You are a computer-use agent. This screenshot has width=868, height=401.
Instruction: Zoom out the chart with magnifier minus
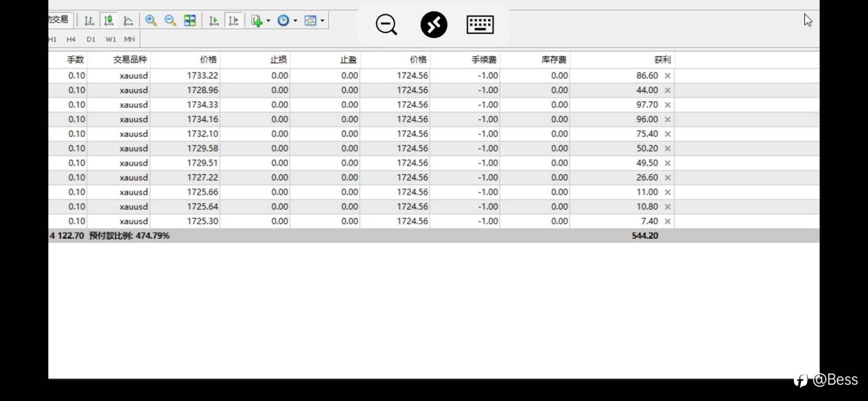coord(170,20)
